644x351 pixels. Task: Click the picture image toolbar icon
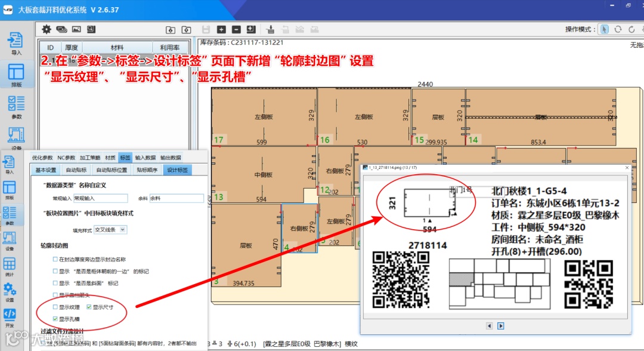pyautogui.click(x=76, y=29)
